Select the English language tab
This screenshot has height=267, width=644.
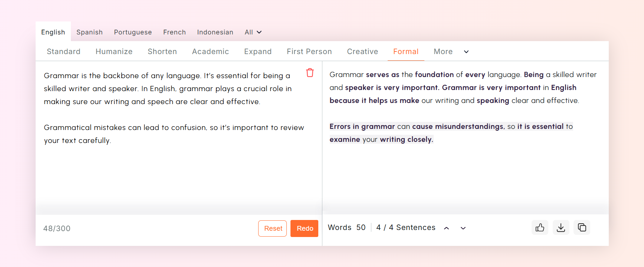(x=53, y=32)
